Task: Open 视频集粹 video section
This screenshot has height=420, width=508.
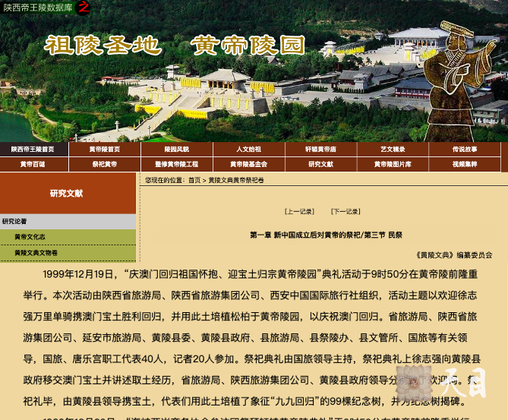Action: coord(465,164)
